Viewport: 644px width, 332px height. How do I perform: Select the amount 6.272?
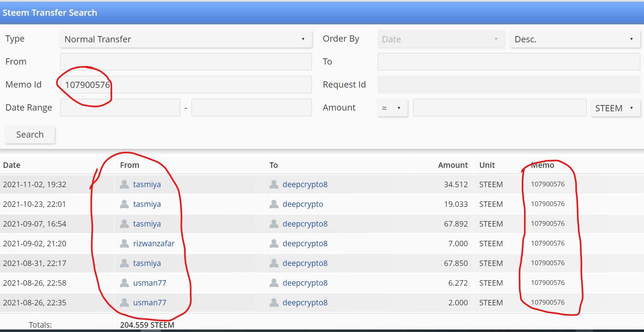(458, 283)
